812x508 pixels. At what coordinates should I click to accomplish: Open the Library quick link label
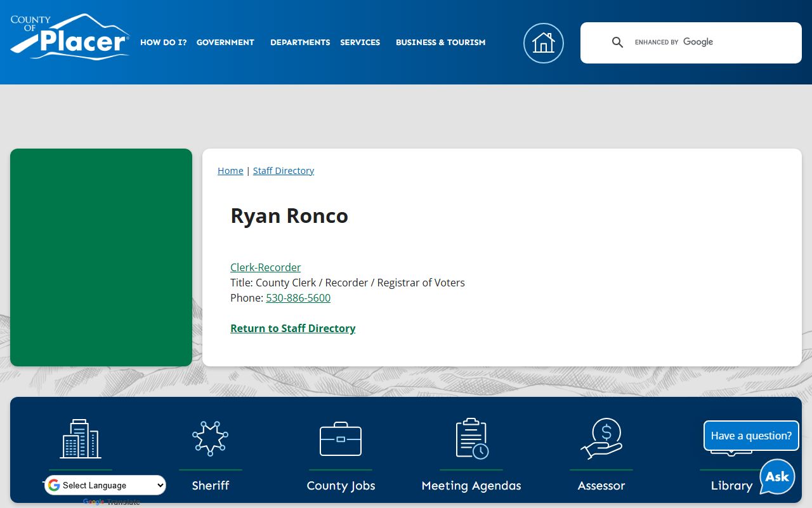[731, 486]
